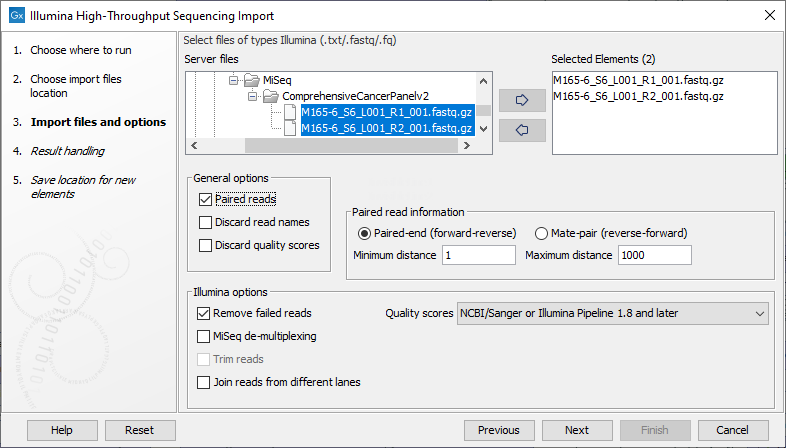Collapse the ComprehensiveCancerPanelv2 tree node

[252, 96]
